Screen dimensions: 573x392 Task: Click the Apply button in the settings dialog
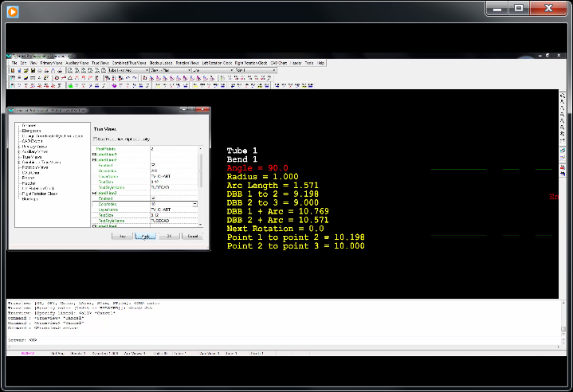coord(144,236)
